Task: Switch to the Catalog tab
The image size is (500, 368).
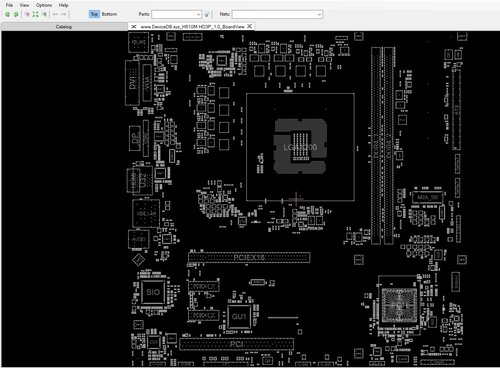Action: [x=64, y=27]
